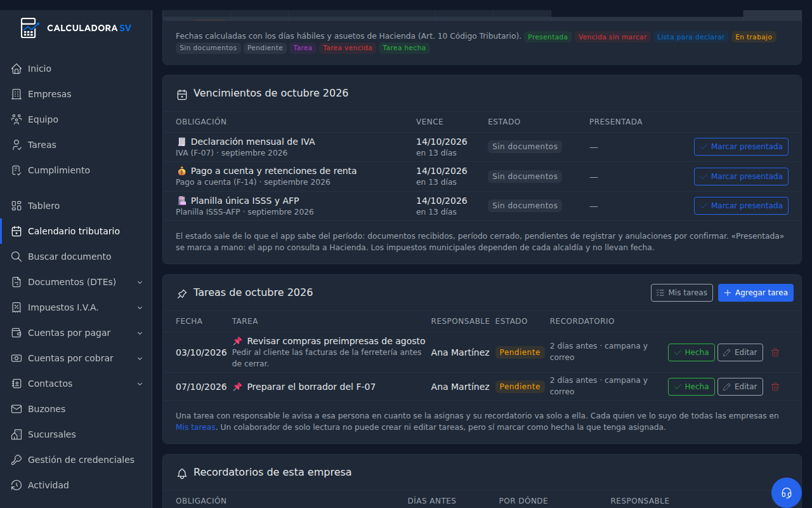812x508 pixels.
Task: Click the Sucursales building icon
Action: click(16, 434)
